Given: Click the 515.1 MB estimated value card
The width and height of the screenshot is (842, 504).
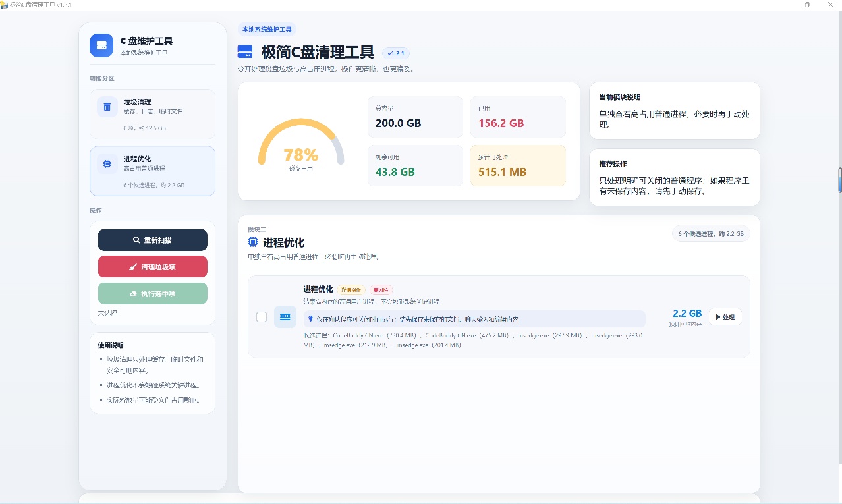Looking at the screenshot, I should tap(518, 165).
